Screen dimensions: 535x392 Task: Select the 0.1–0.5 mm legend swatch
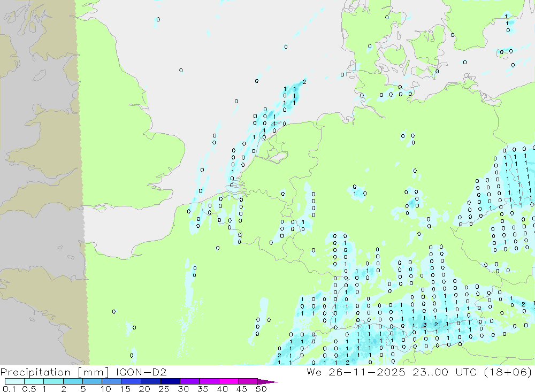[x=14, y=381]
